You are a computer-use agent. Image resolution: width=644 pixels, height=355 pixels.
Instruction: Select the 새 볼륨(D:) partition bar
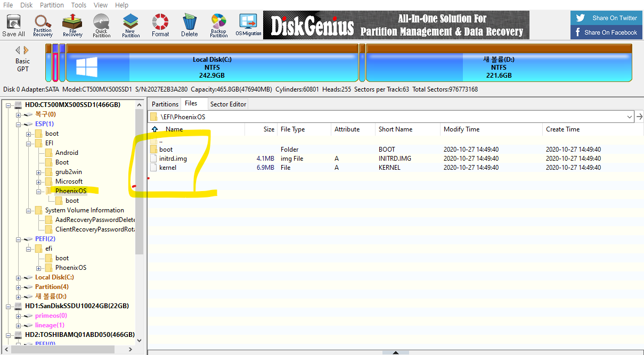click(x=499, y=63)
